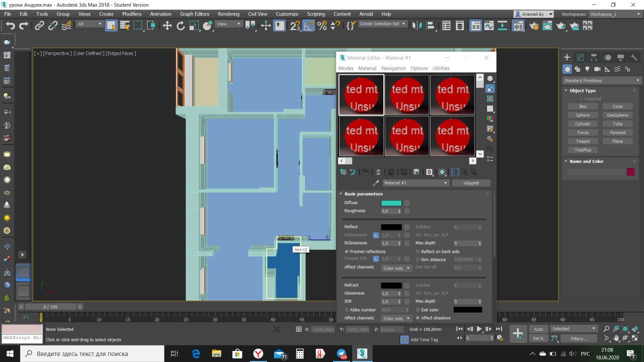Screen dimensions: 644x362
Task: Open the Workspace_1 dropdown
Action: pyautogui.click(x=615, y=14)
